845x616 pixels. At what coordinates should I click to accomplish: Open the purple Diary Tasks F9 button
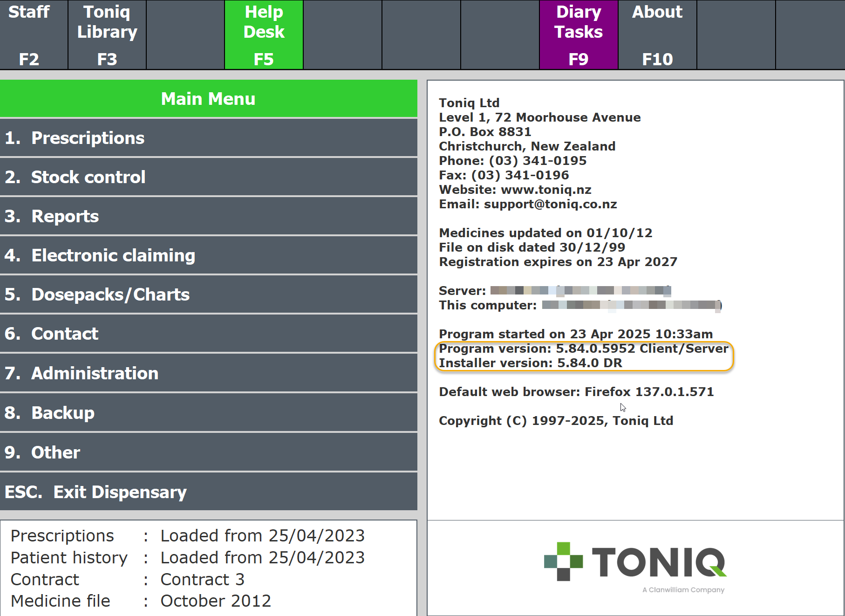pos(579,35)
